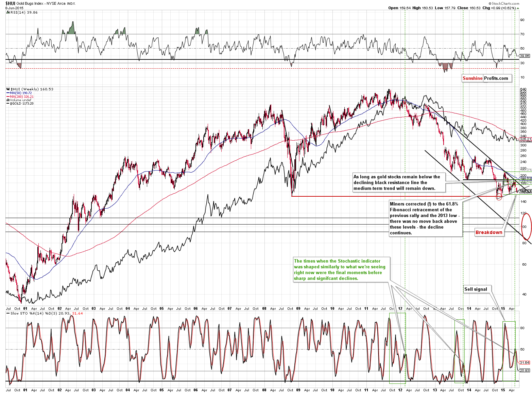
Task: Click the 120 label on the price axis
Action: click(524, 213)
